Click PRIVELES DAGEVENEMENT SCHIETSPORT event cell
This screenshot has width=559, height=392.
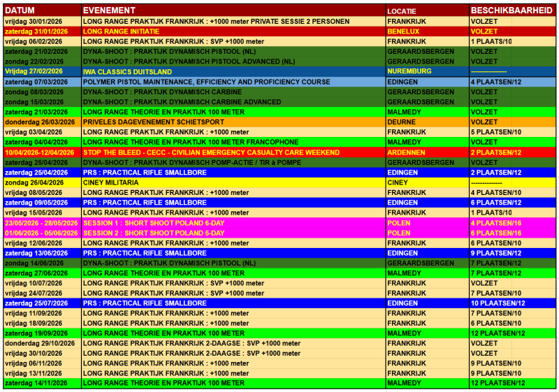233,122
